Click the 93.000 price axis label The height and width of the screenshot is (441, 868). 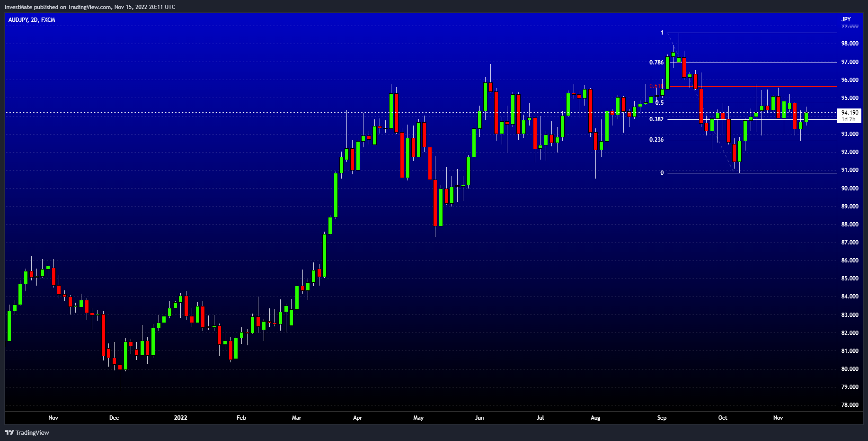click(850, 134)
